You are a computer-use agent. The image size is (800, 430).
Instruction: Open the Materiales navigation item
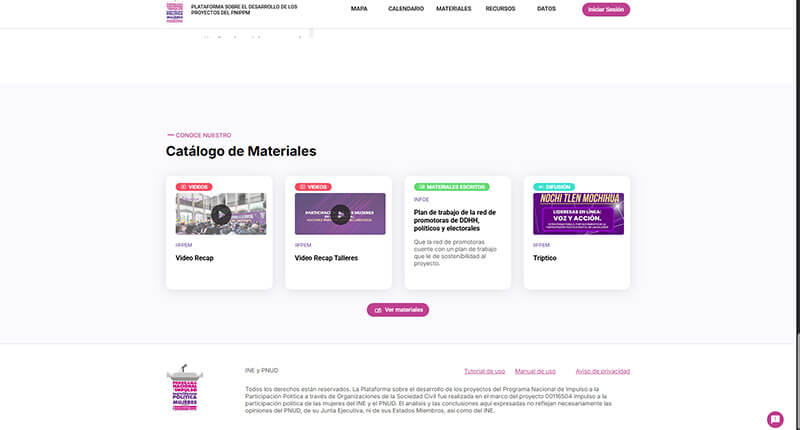click(x=454, y=9)
